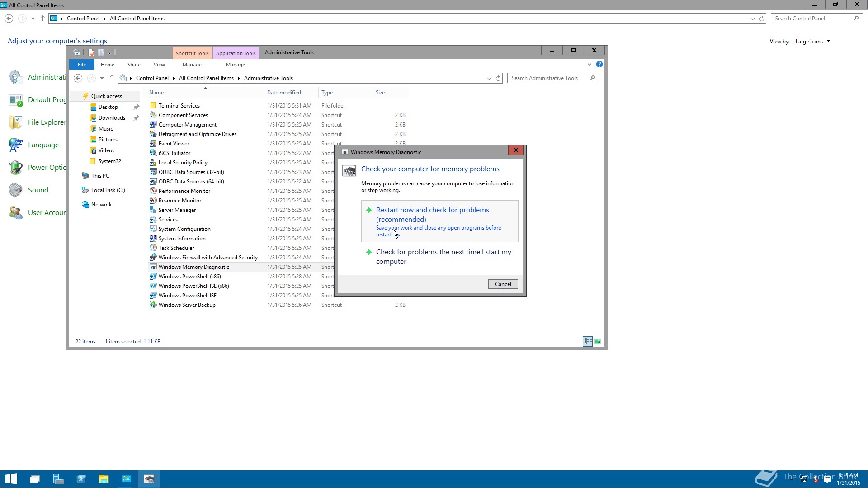Switch to large icons view button

[598, 342]
